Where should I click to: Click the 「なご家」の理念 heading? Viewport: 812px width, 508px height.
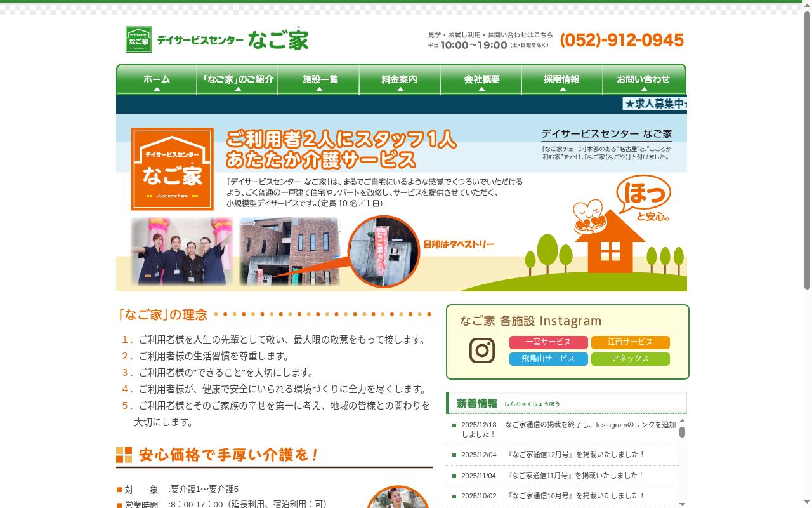(x=162, y=314)
